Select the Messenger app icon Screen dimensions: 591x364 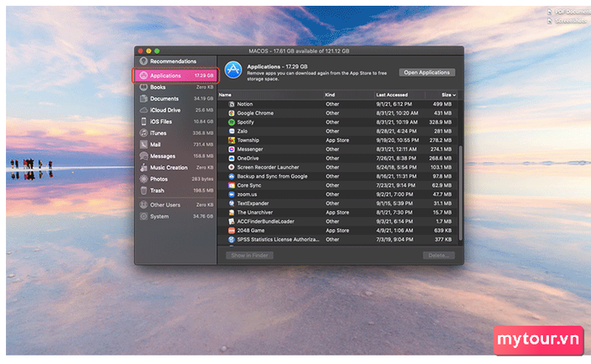(230, 149)
